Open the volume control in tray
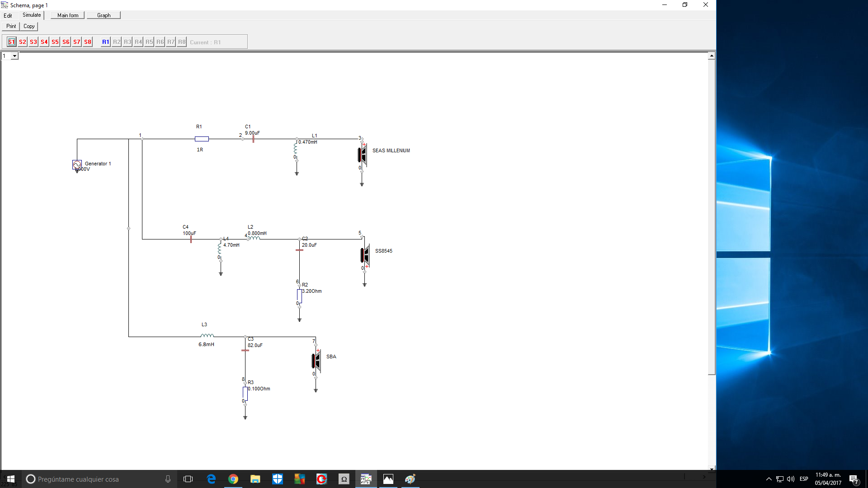Viewport: 868px width, 488px height. 791,479
